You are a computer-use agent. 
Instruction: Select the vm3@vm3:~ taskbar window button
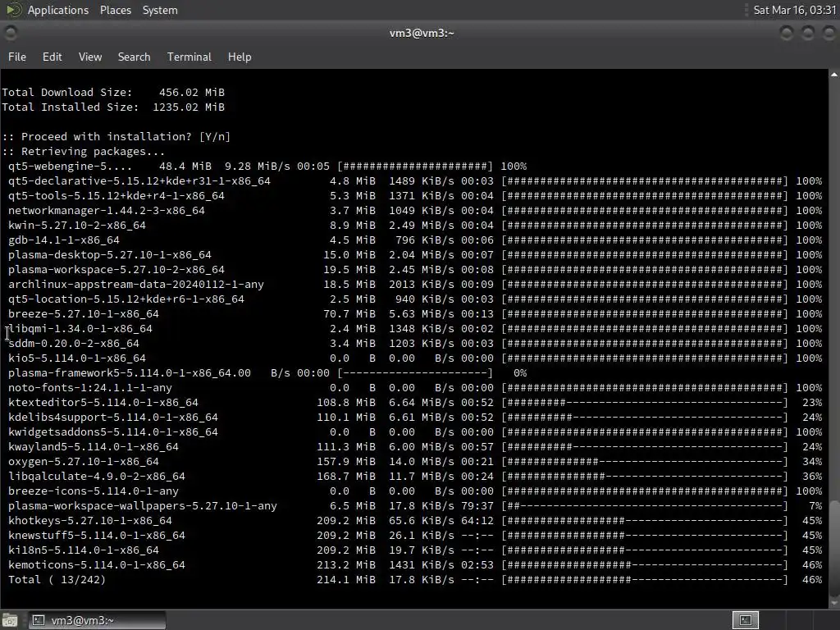(x=97, y=620)
